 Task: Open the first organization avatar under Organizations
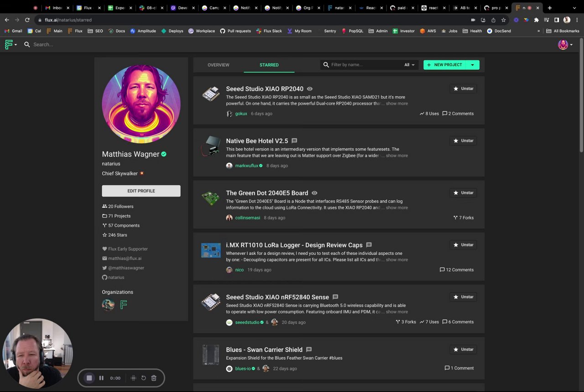tap(108, 305)
